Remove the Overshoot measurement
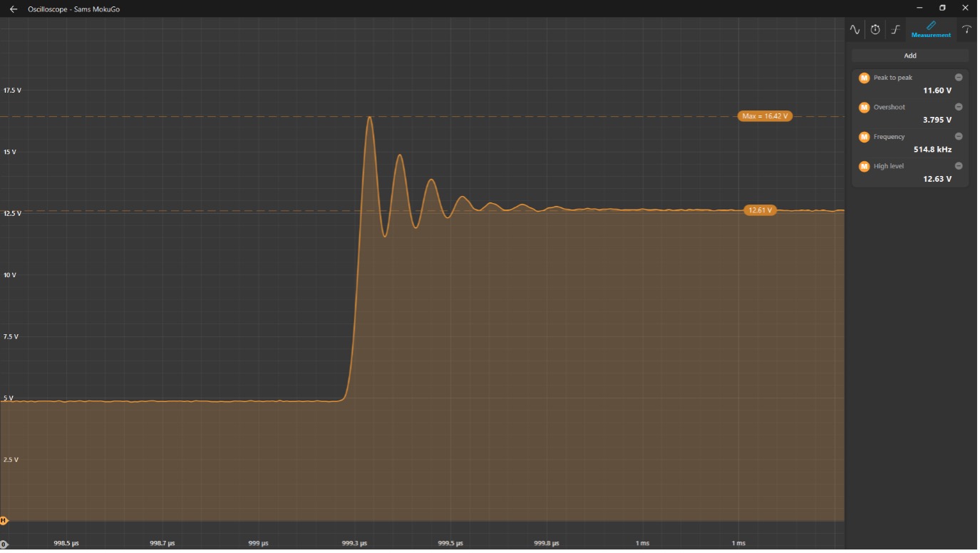The image size is (980, 553). (x=959, y=107)
